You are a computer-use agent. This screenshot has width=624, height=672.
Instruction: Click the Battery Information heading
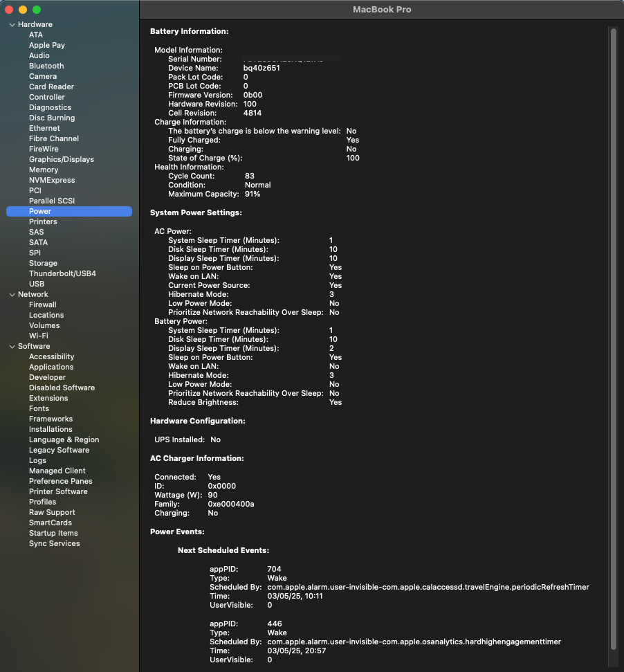(x=190, y=31)
